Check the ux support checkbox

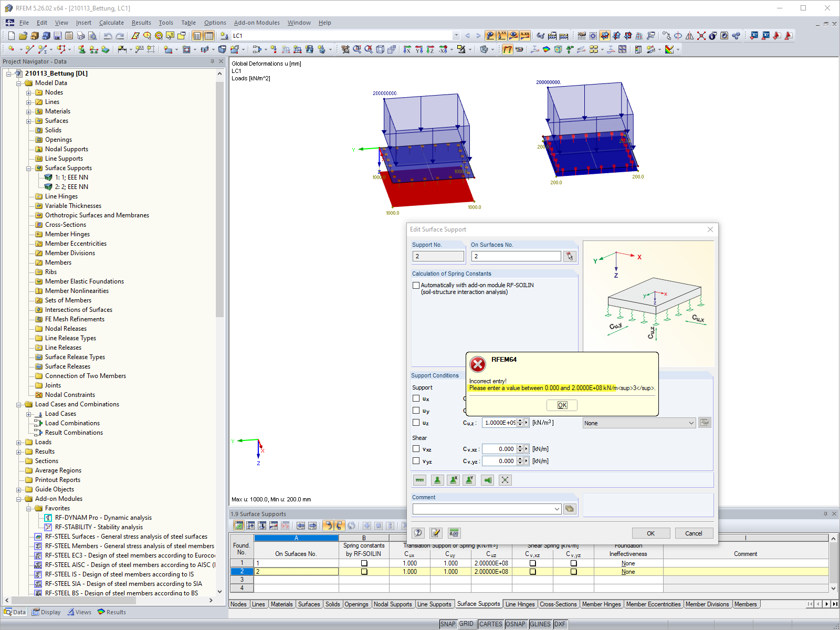(416, 398)
